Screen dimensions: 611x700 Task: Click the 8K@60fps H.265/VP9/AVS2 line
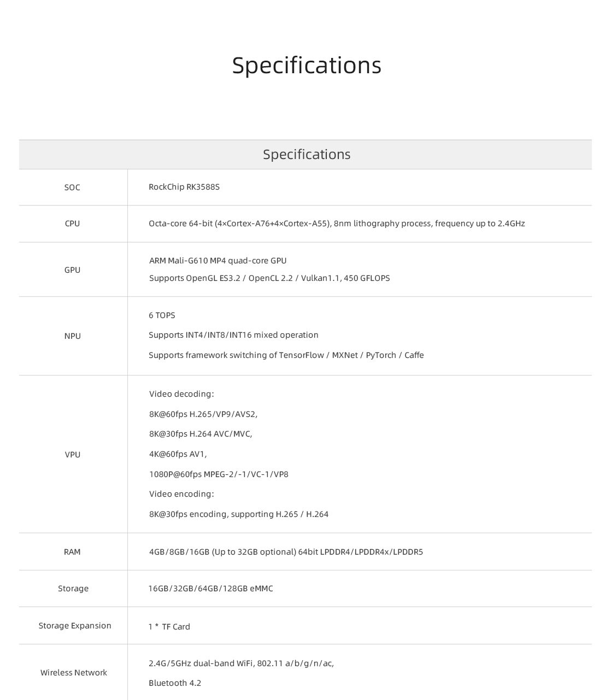click(x=203, y=414)
